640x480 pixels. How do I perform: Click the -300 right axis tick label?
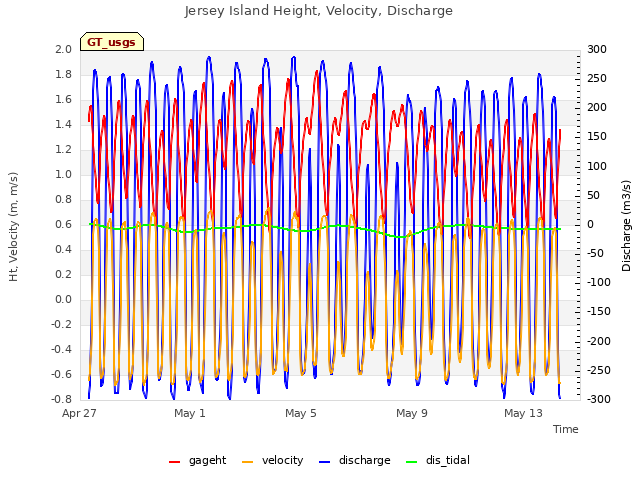[599, 399]
